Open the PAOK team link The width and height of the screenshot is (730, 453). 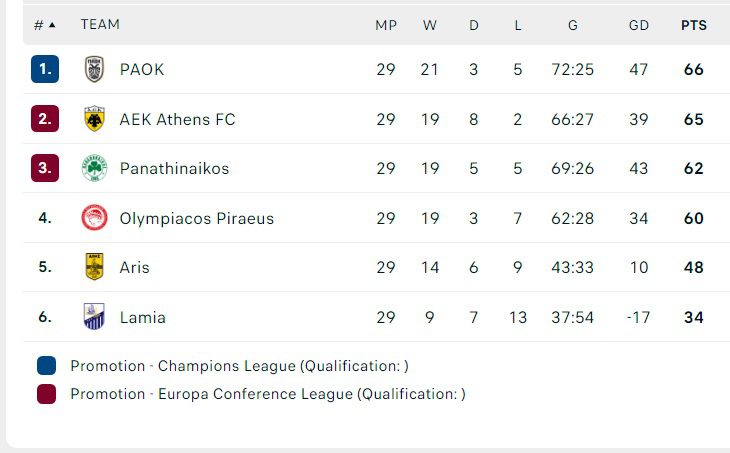tap(142, 70)
